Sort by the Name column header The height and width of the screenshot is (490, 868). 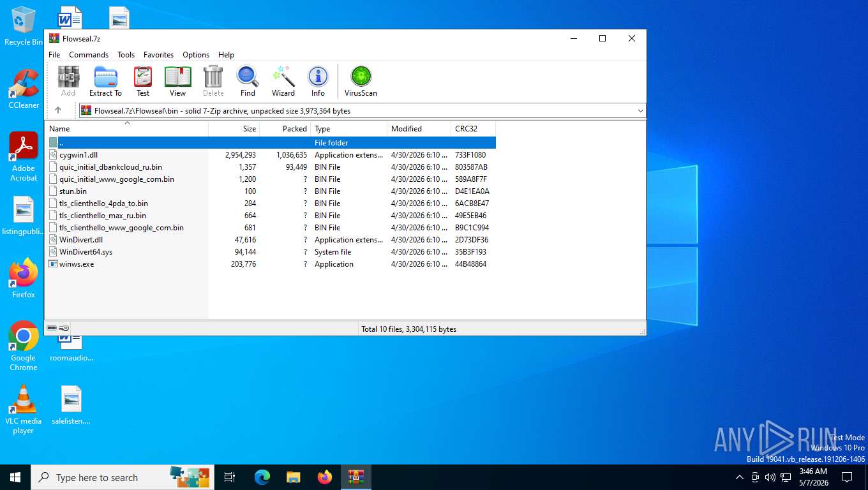[126, 128]
